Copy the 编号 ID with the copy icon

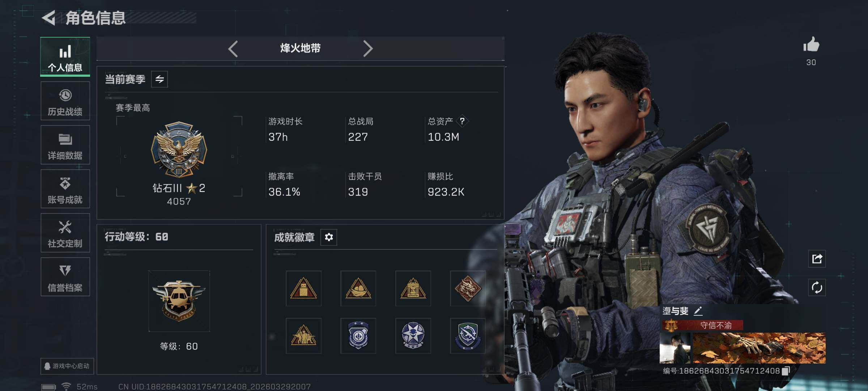(x=786, y=371)
